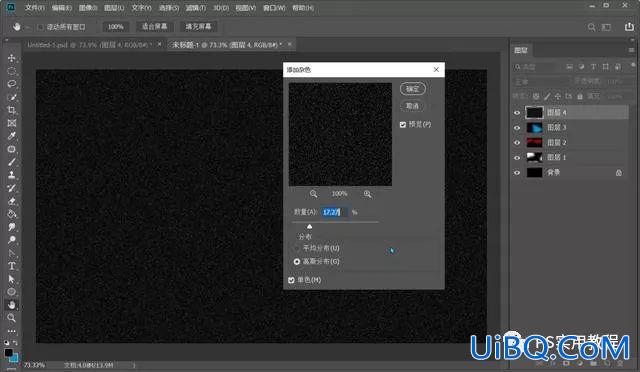640x372 pixels.
Task: Zoom in the Add Noise preview
Action: [367, 194]
